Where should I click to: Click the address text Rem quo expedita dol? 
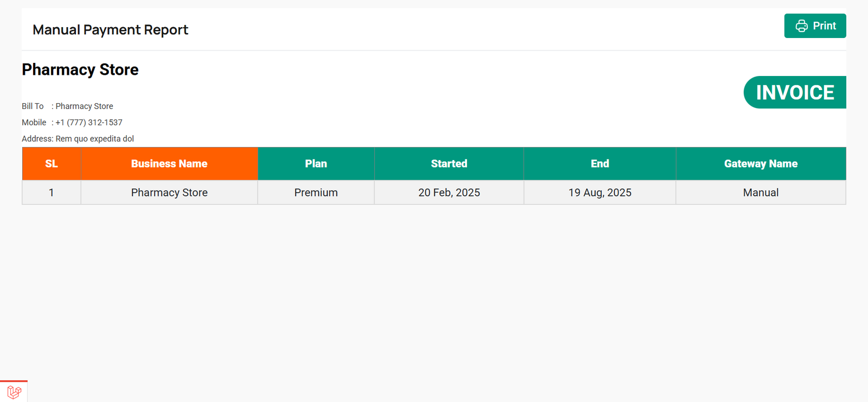(x=94, y=139)
